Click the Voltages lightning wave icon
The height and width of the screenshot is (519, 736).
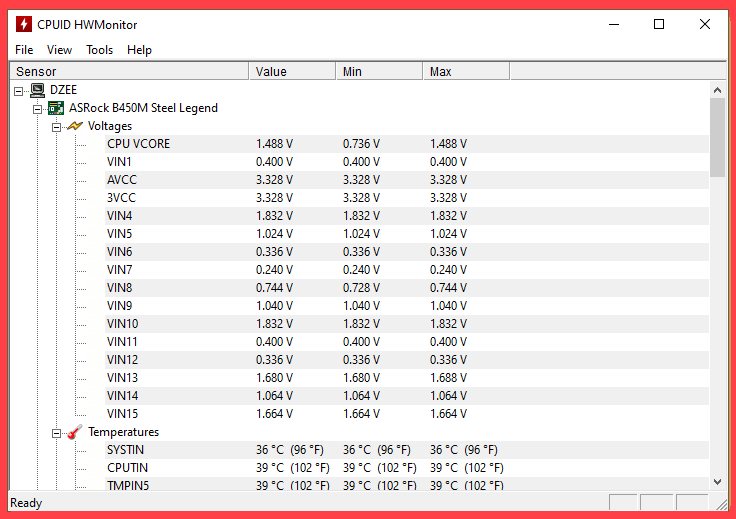pos(75,126)
